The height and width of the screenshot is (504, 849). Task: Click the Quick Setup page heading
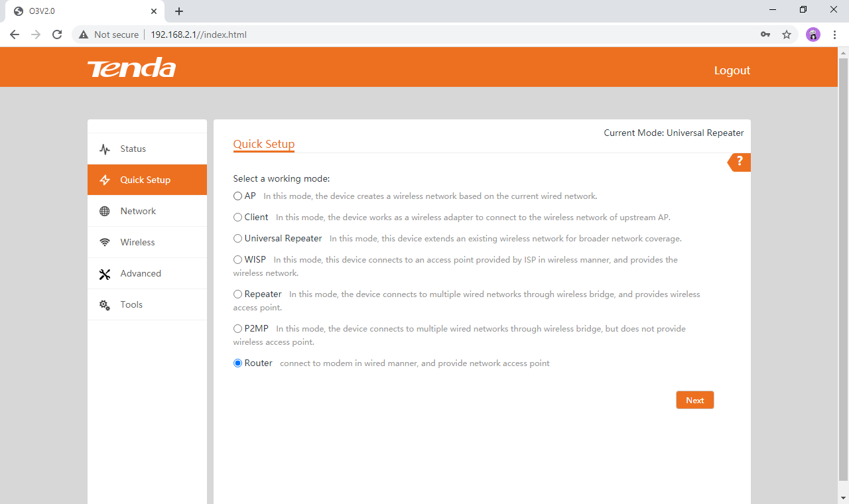(x=264, y=144)
